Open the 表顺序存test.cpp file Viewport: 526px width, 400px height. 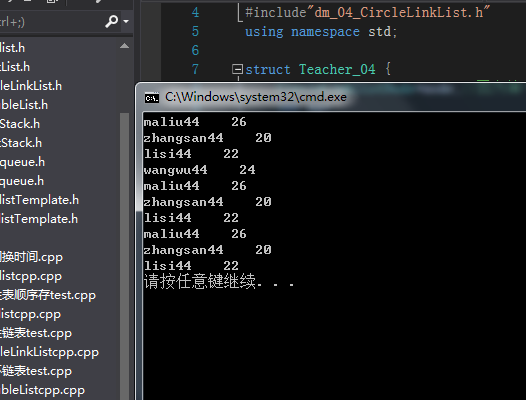[48, 295]
